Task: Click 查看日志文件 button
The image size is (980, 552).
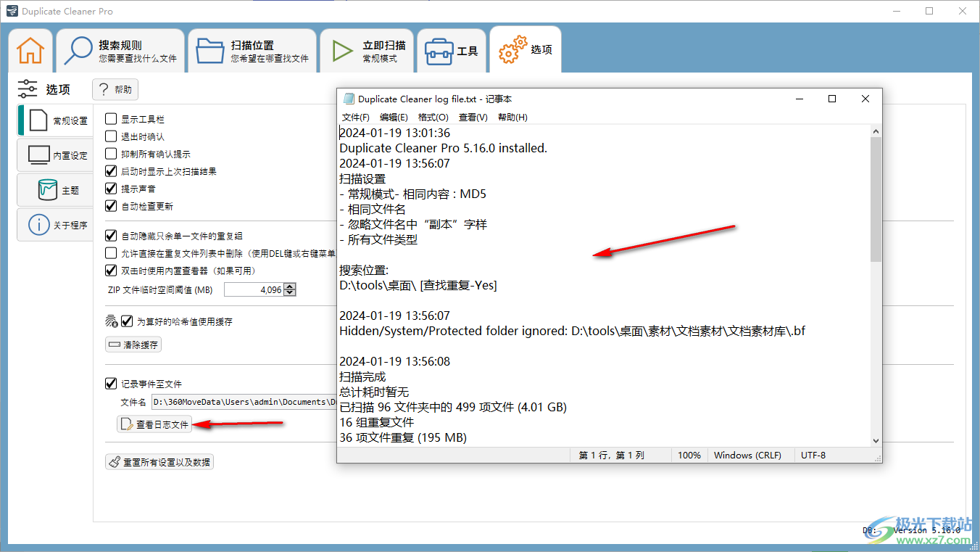Action: click(x=154, y=424)
